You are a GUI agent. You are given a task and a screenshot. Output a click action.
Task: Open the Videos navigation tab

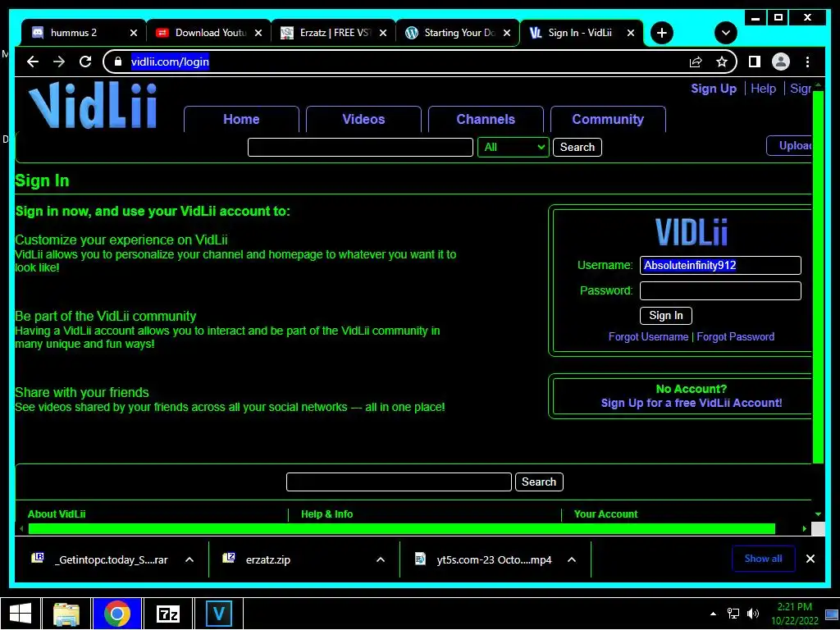[x=363, y=119]
